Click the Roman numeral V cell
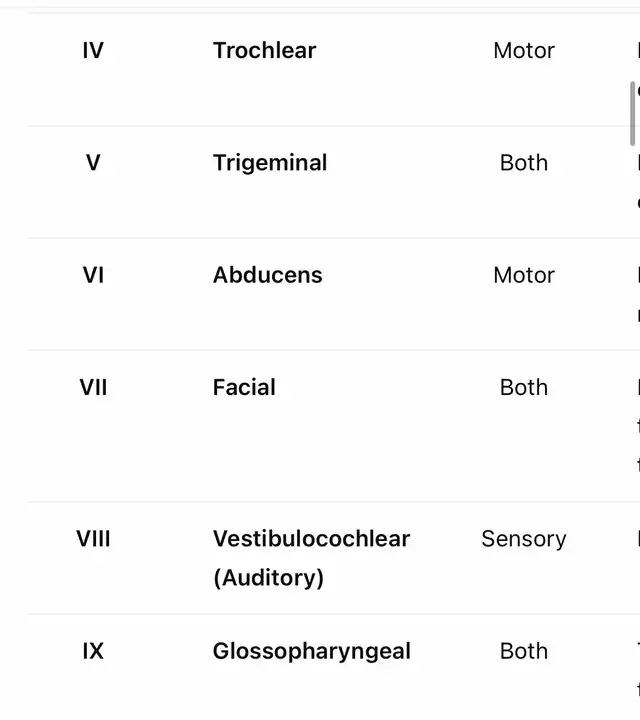This screenshot has width=640, height=720. tap(93, 163)
